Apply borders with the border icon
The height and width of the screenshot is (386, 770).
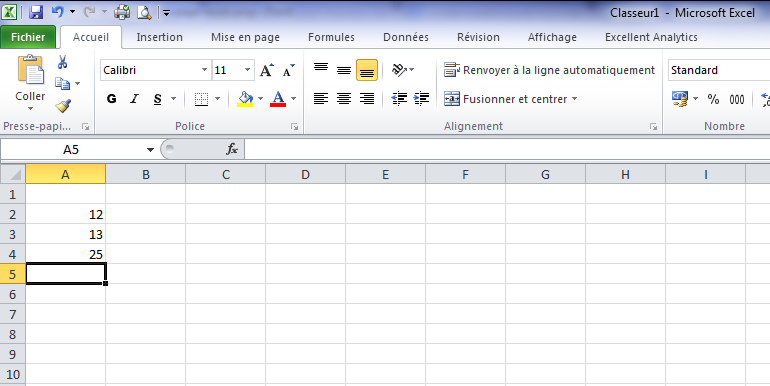pyautogui.click(x=201, y=99)
